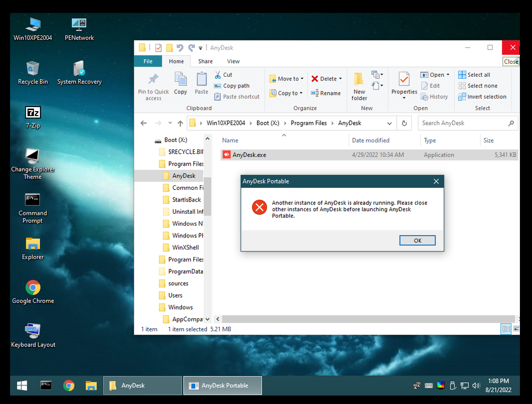The height and width of the screenshot is (404, 532).
Task: Expand address bar history dropdown
Action: 389,123
